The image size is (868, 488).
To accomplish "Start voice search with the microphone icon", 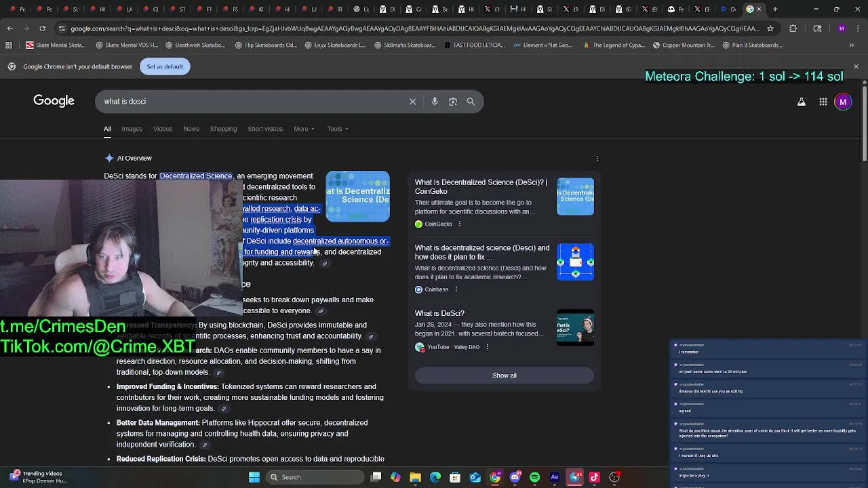I will tap(435, 102).
